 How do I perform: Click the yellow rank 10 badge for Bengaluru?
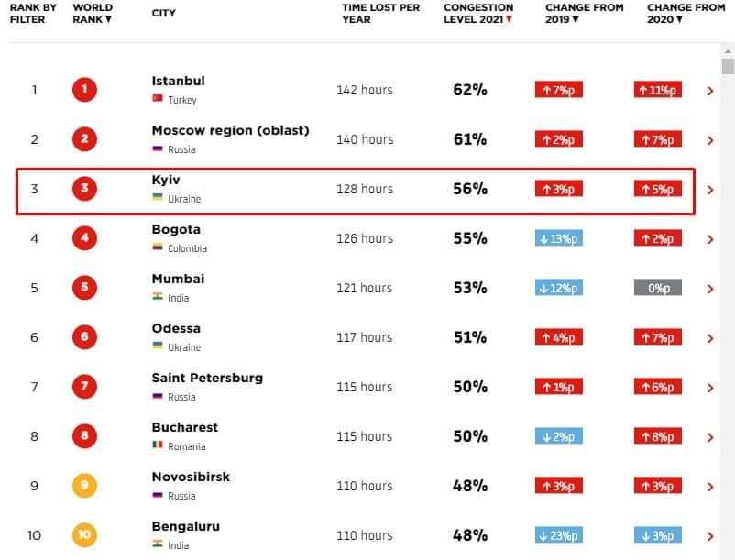(84, 534)
